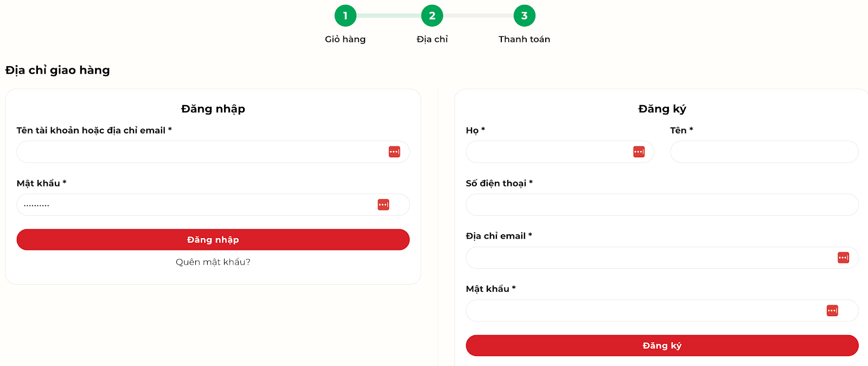Focus the Họ last name field
The width and height of the screenshot is (868, 366).
[548, 152]
